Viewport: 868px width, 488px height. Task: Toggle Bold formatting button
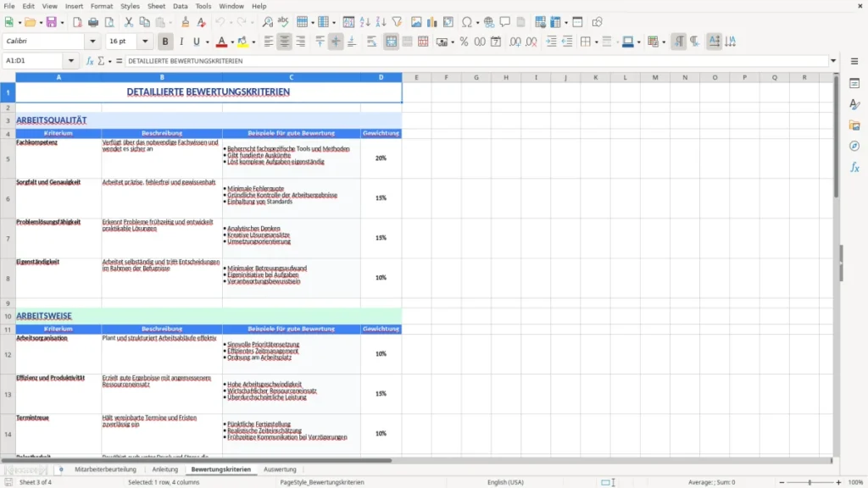(165, 42)
